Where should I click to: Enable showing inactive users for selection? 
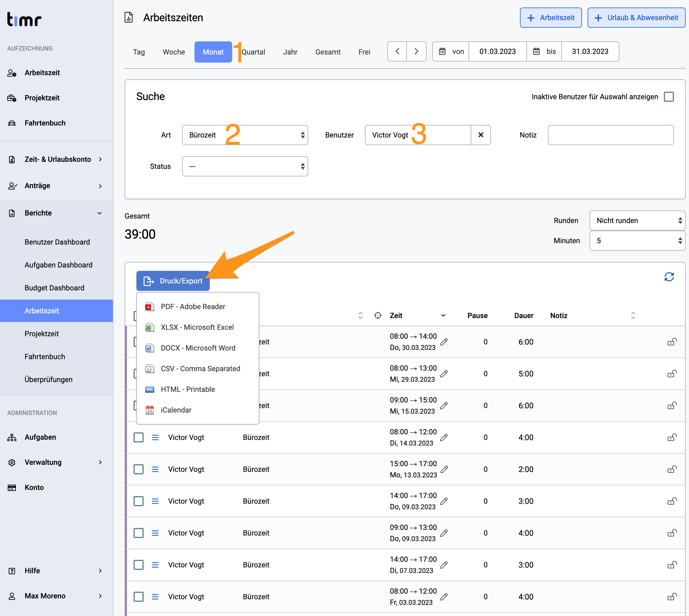669,96
